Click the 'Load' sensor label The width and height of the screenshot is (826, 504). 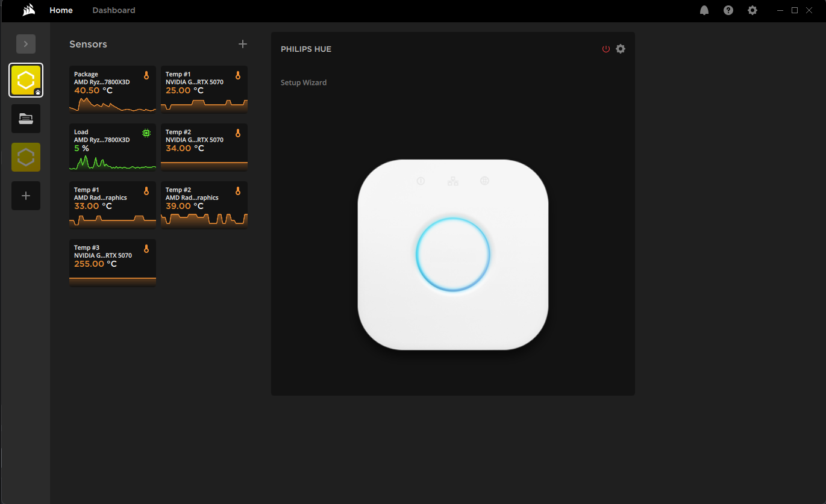coord(81,132)
